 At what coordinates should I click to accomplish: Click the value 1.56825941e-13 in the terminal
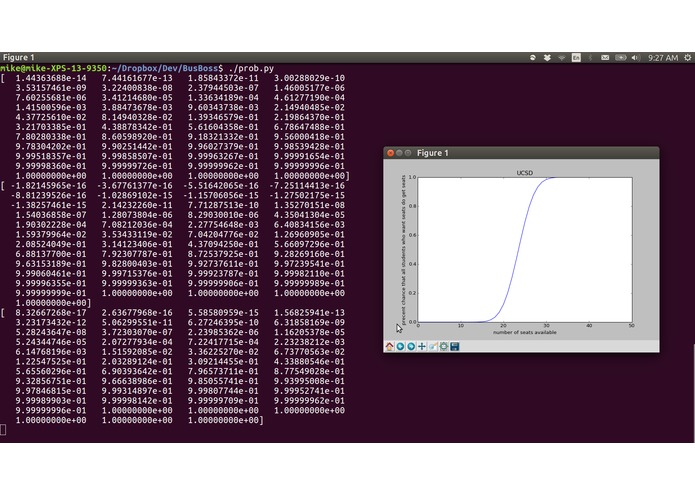click(x=309, y=313)
